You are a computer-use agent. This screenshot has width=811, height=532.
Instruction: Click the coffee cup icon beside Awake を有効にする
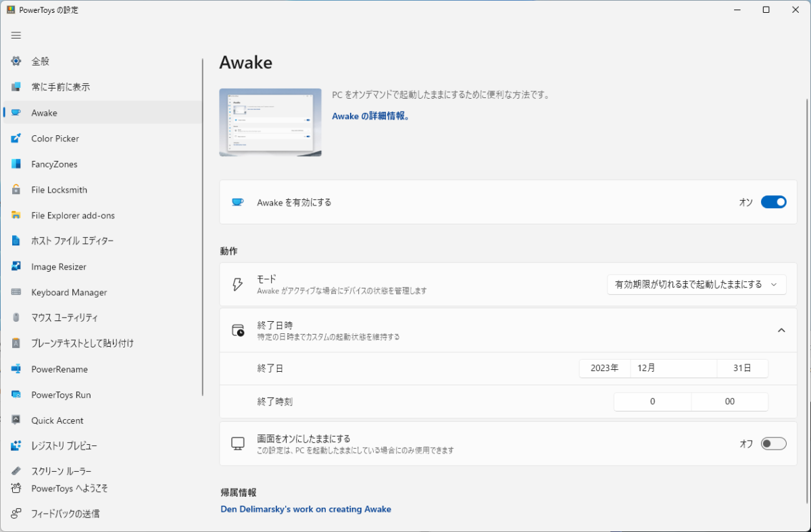click(x=237, y=202)
